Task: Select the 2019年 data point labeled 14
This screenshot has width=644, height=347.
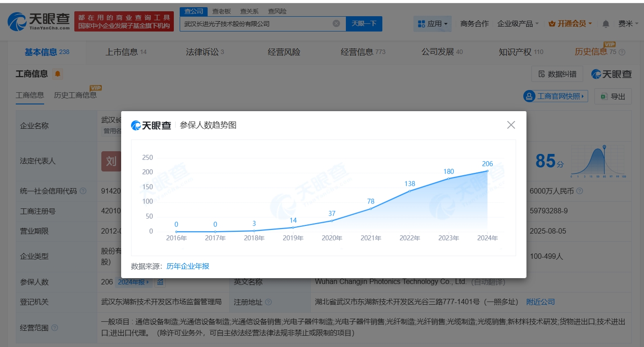Action: coord(293,227)
